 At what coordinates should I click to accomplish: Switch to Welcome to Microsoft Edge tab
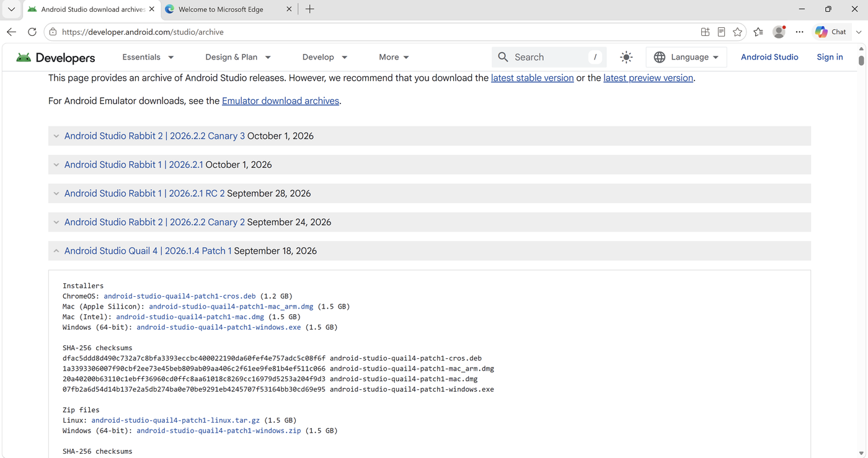(228, 9)
